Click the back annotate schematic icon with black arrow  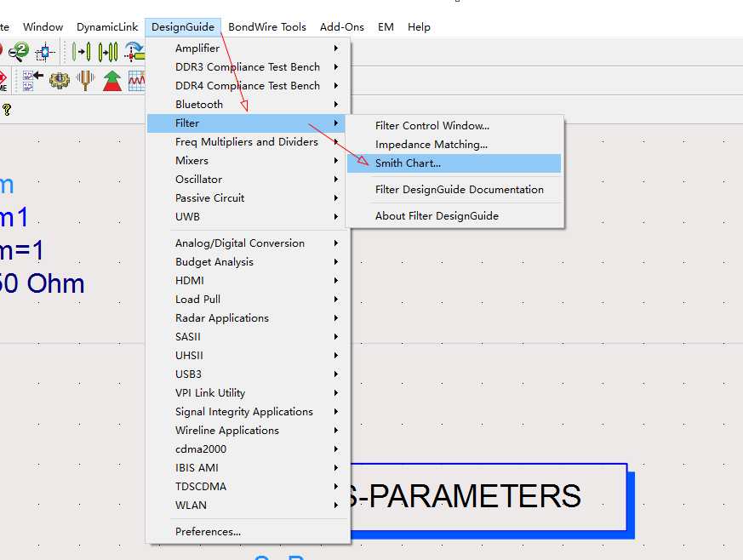point(32,81)
